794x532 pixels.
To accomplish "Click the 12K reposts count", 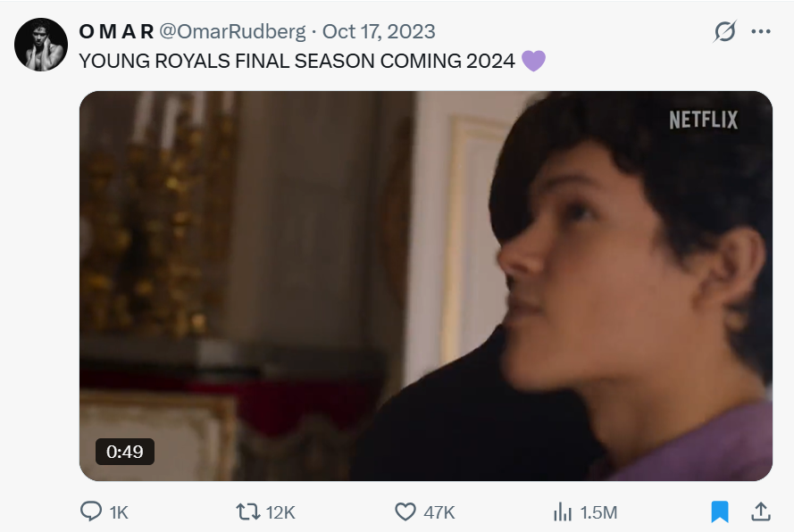I will (x=280, y=512).
